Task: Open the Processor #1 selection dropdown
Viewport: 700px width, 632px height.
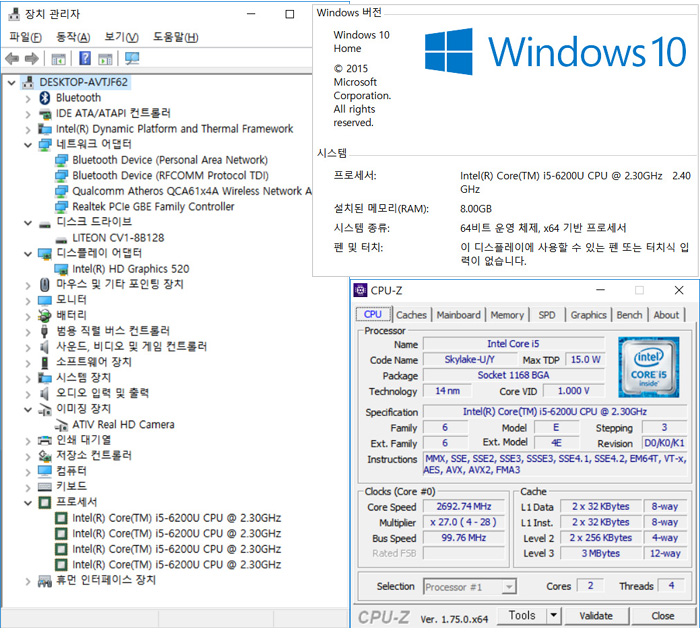Action: click(508, 587)
